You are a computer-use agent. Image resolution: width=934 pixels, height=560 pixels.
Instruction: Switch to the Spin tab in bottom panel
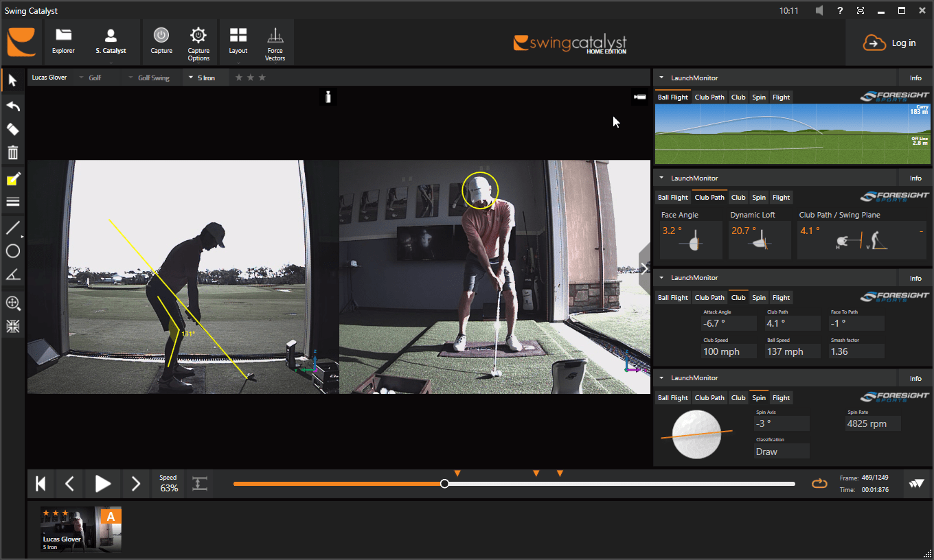(x=759, y=397)
